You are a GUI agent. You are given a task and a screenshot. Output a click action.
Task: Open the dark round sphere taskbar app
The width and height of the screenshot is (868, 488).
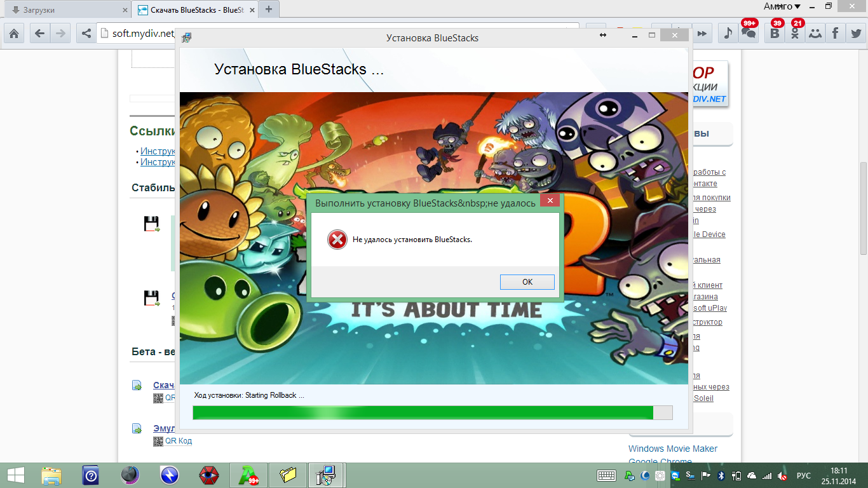[130, 475]
